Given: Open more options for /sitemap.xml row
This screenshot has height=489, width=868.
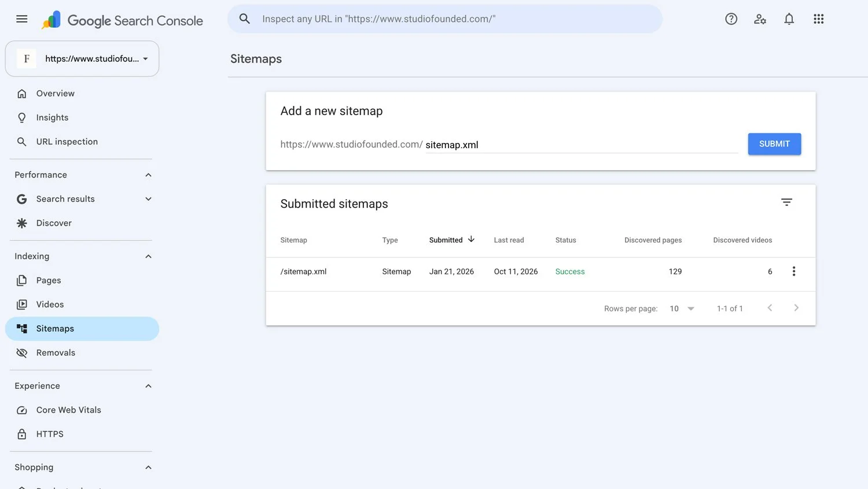Looking at the screenshot, I should (x=794, y=271).
